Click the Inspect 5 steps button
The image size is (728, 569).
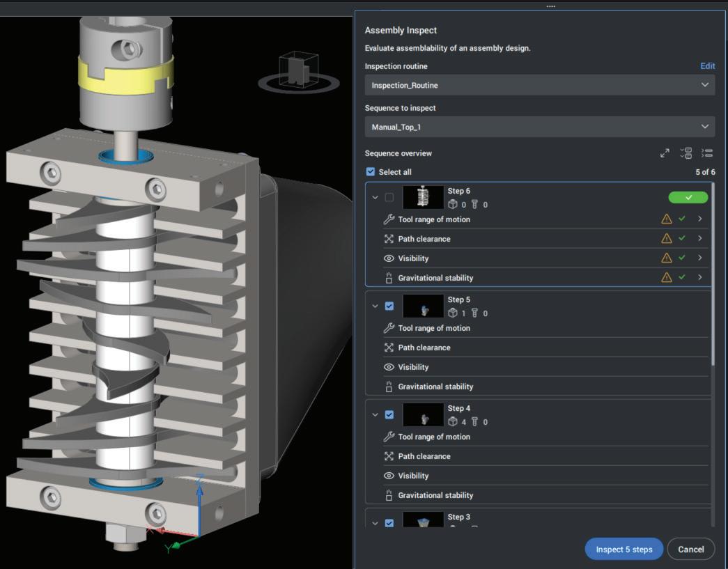[x=624, y=549]
